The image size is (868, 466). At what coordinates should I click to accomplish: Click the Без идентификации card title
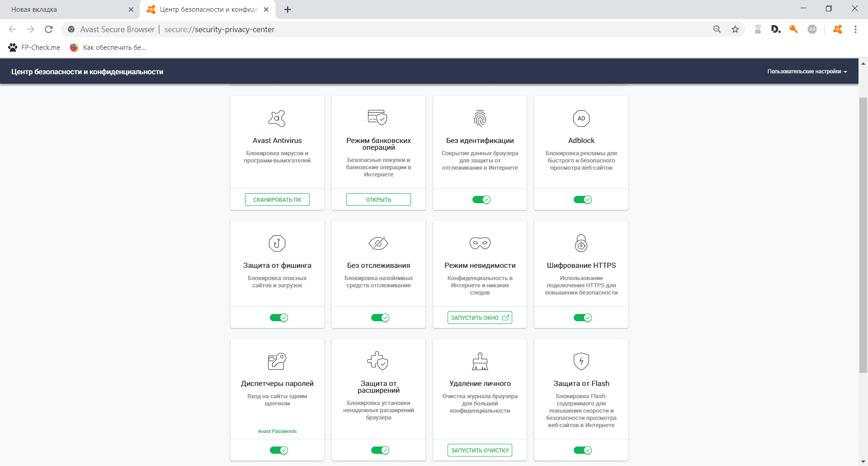pos(480,141)
